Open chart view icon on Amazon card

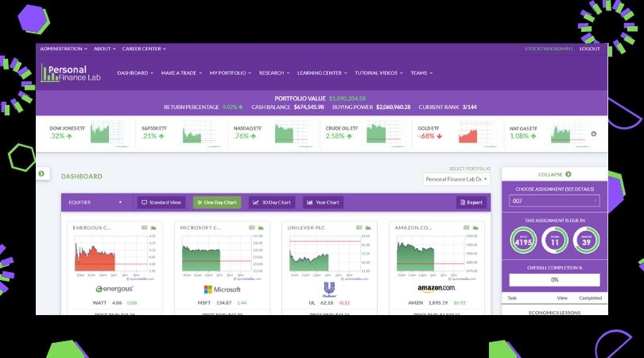tap(475, 228)
